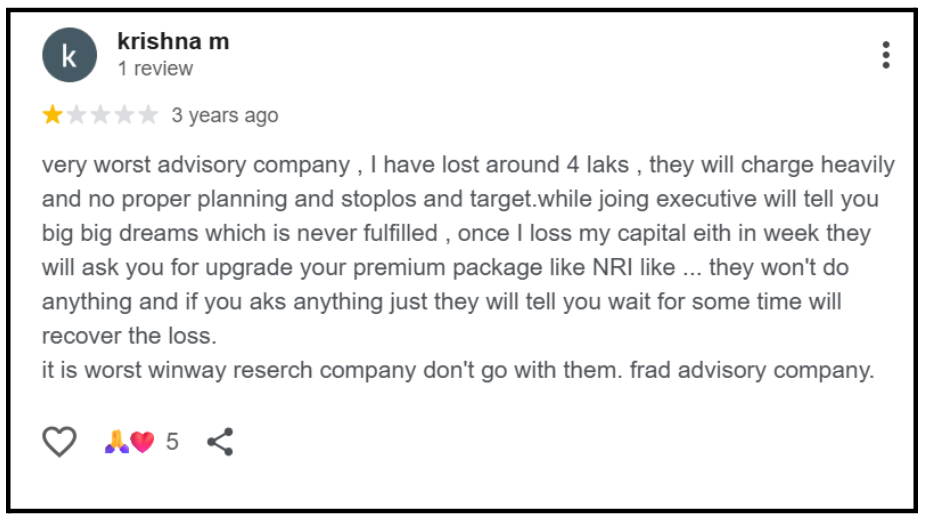Viewport: 932px width, 523px height.
Task: Click the share icon
Action: pos(220,441)
